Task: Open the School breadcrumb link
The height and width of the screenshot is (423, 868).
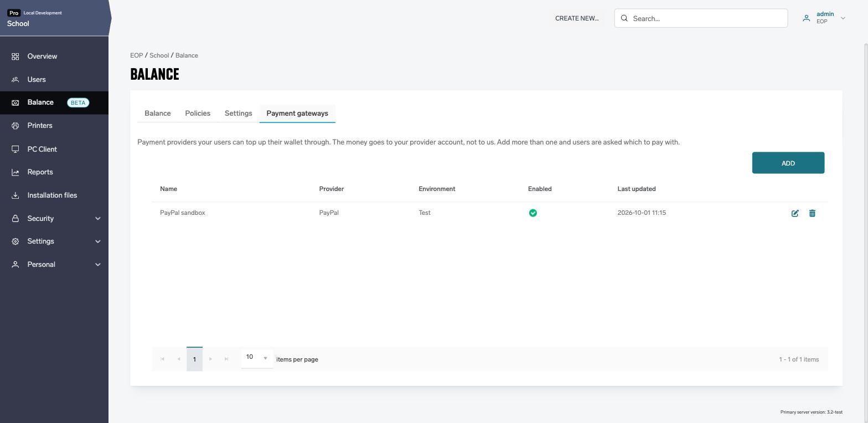Action: tap(159, 55)
